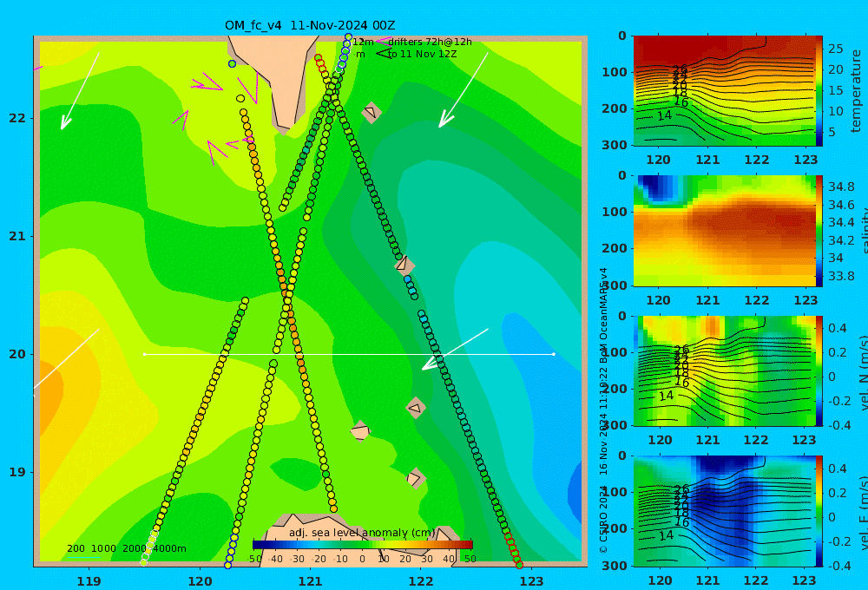This screenshot has width=868, height=590.
Task: Click the 5 tick on the temperature color bar
Action: 832,132
